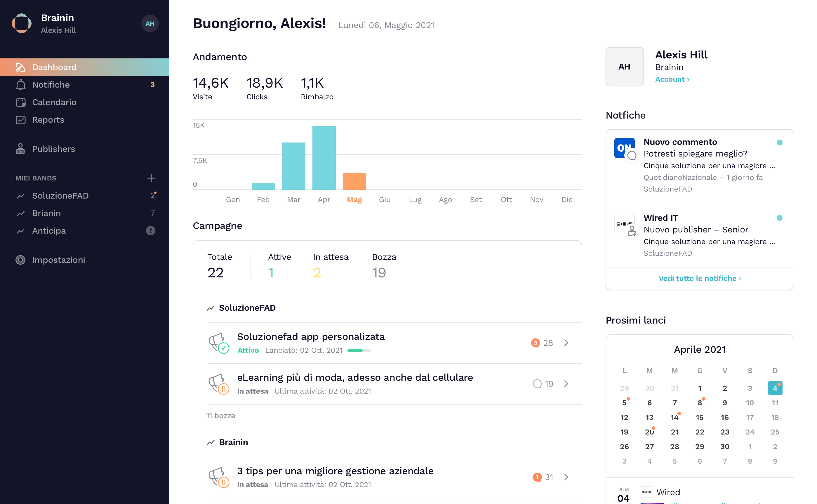
Task: Click Vedi tutte le notifiche link
Action: [699, 278]
